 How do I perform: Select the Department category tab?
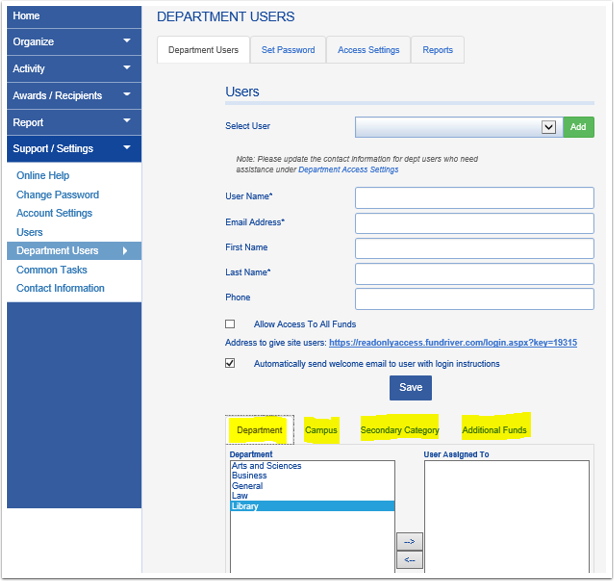coord(259,430)
